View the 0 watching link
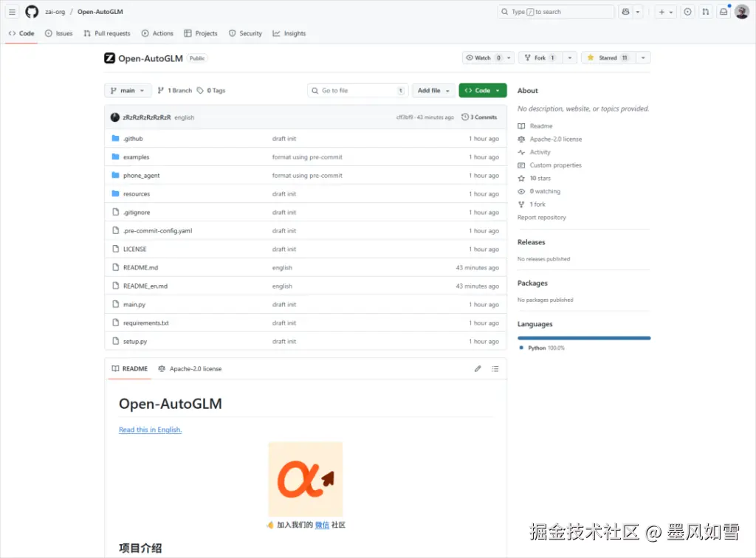The width and height of the screenshot is (756, 558). pyautogui.click(x=539, y=191)
